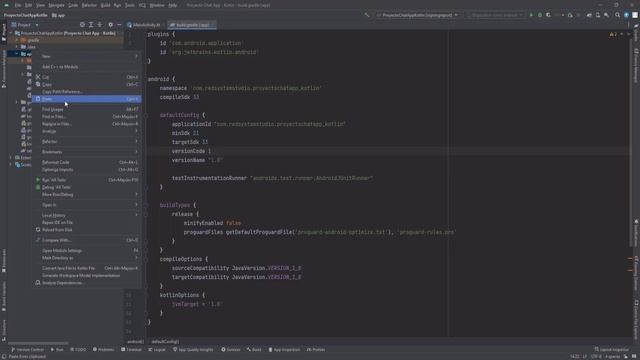Viewport: 640px width, 360px height.
Task: Open the Build tool window
Action: point(254,350)
